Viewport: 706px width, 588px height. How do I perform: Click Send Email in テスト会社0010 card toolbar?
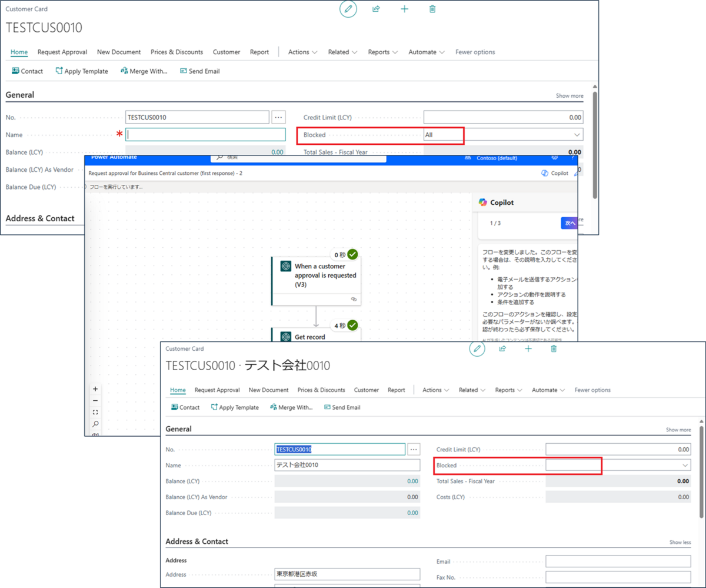(342, 407)
